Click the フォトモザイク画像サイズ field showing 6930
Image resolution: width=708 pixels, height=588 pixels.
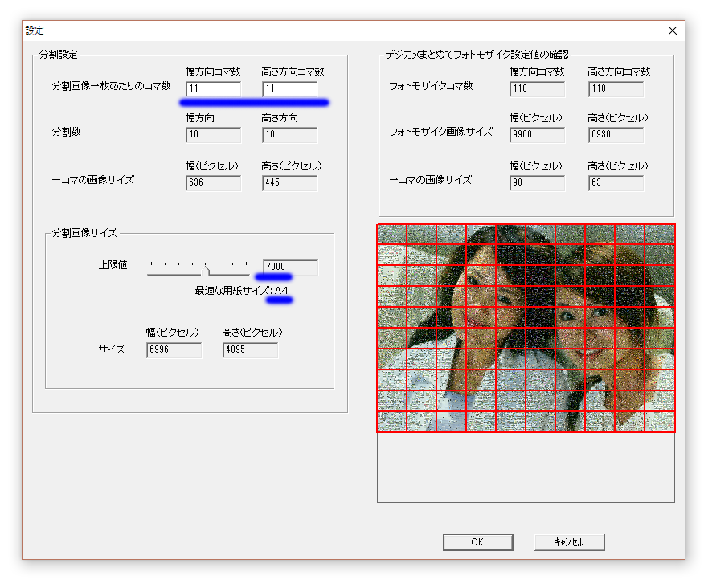coord(616,134)
